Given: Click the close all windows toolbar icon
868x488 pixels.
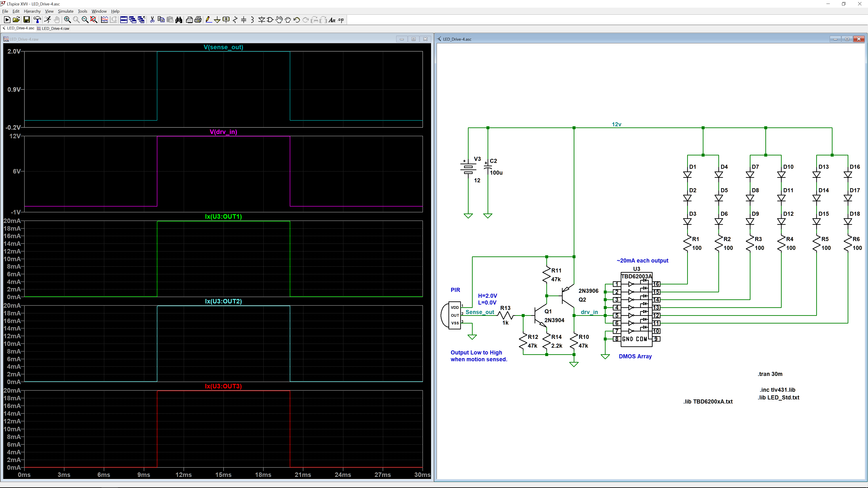Looking at the screenshot, I should [142, 20].
